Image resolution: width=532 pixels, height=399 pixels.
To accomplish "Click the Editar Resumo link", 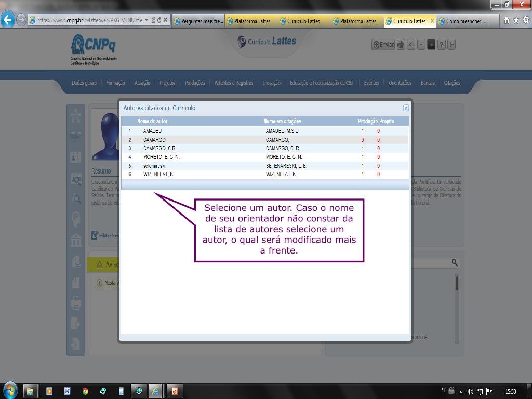I will point(105,235).
